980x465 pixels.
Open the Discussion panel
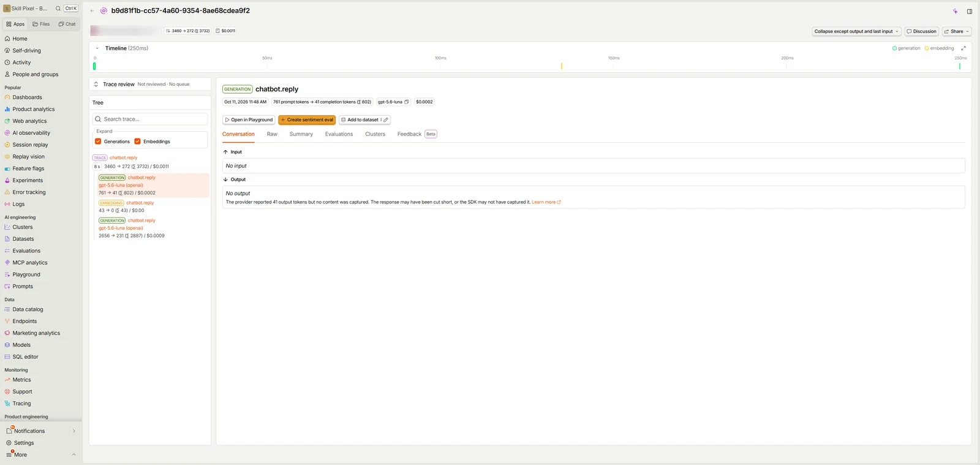[922, 31]
